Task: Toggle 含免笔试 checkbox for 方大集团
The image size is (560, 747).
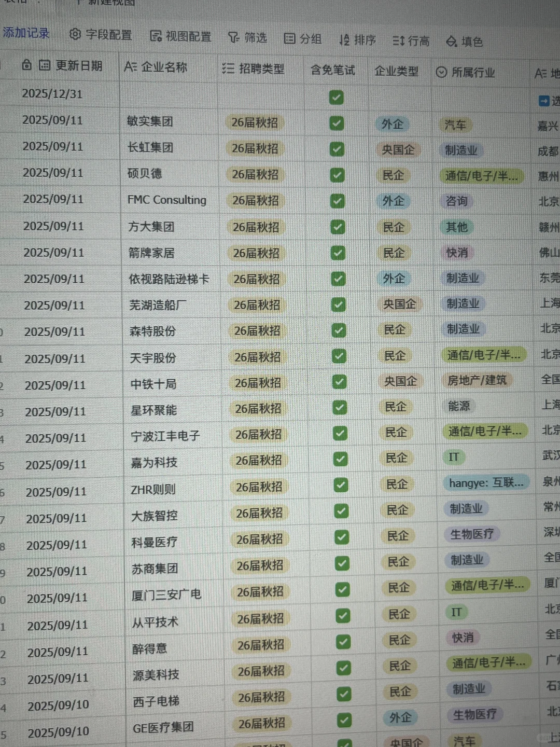Action: click(338, 227)
